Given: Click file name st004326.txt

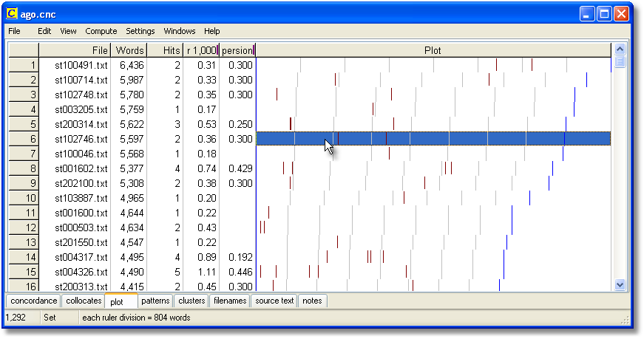Looking at the screenshot, I should pyautogui.click(x=81, y=272).
